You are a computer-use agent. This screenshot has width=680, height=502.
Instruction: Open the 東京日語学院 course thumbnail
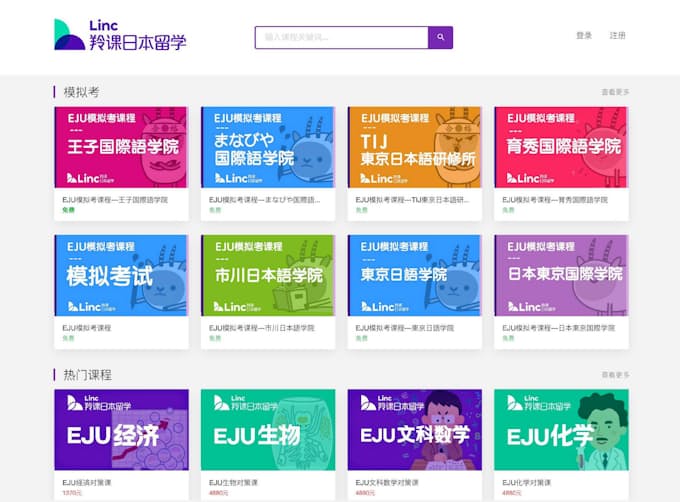414,276
